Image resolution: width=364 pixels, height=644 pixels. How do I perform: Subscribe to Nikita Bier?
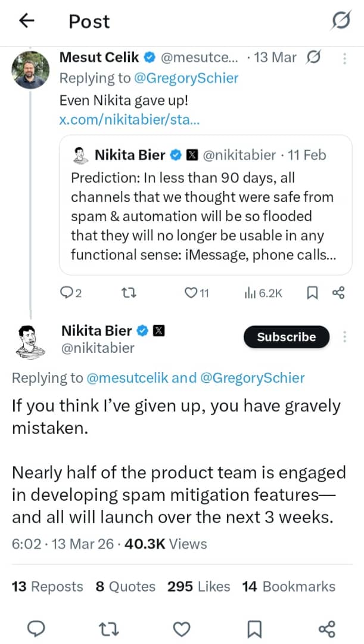tap(286, 337)
